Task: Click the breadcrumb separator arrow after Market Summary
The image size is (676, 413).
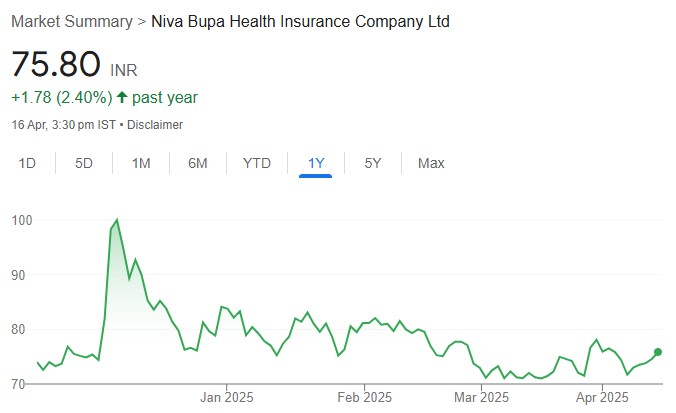Action: [x=141, y=22]
